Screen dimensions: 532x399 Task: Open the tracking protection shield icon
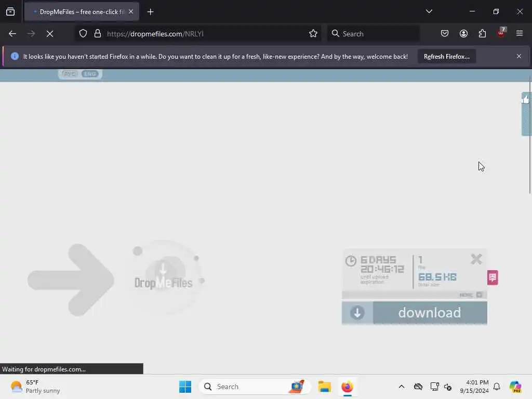[x=83, y=34]
